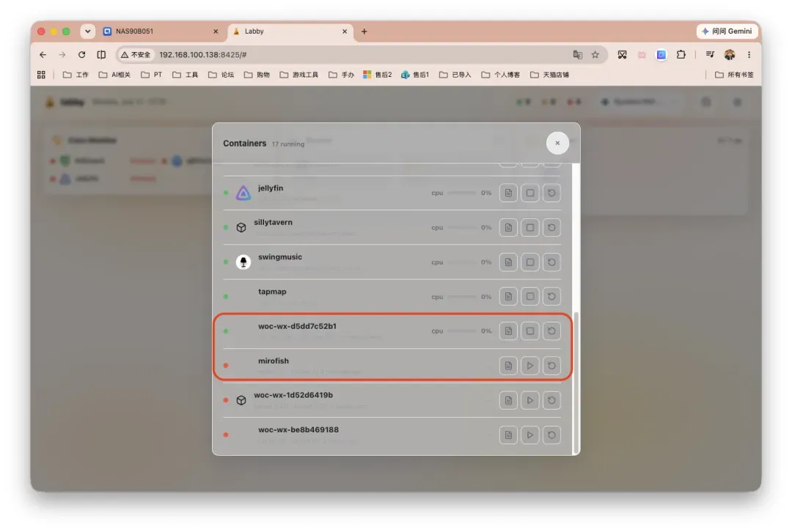Switch to the NAS90B051 browser tab

click(161, 32)
